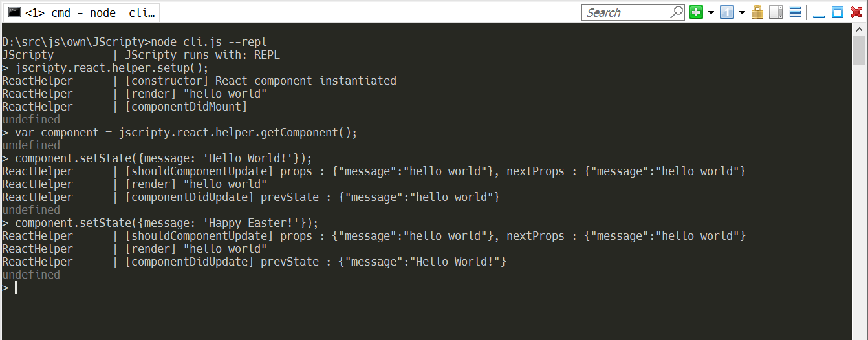868x340 pixels.
Task: Click the console icon on the cmd tab
Action: coord(14,13)
